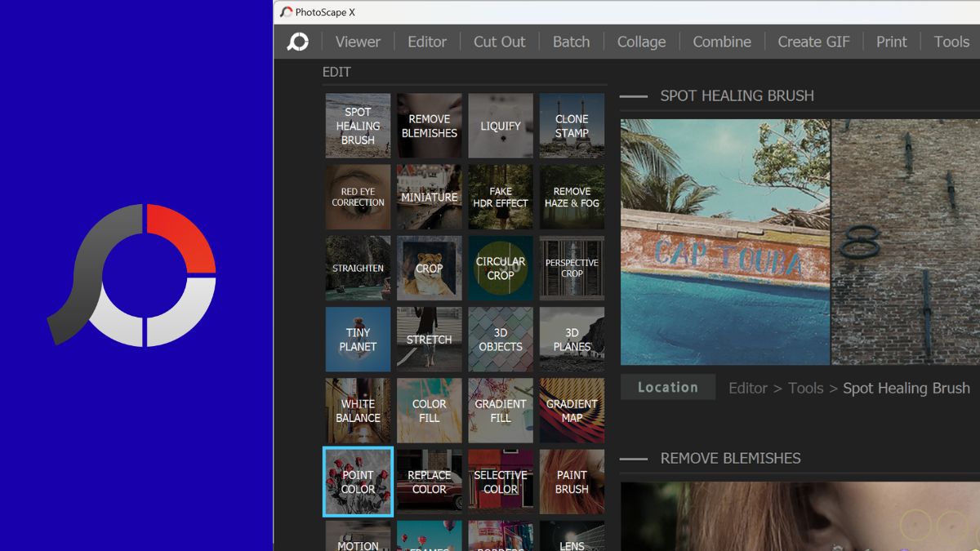Select the Straighten tool tile
The image size is (980, 551).
click(358, 268)
